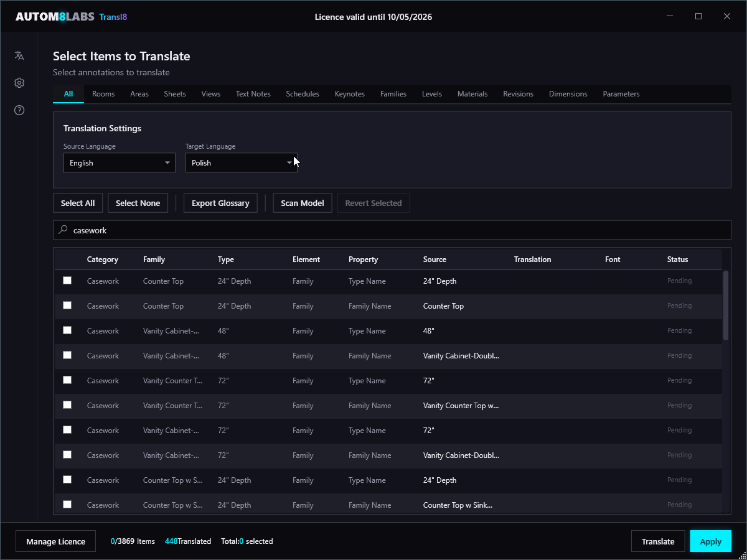The height and width of the screenshot is (560, 747).
Task: Switch to the Parameters tab
Action: tap(621, 94)
